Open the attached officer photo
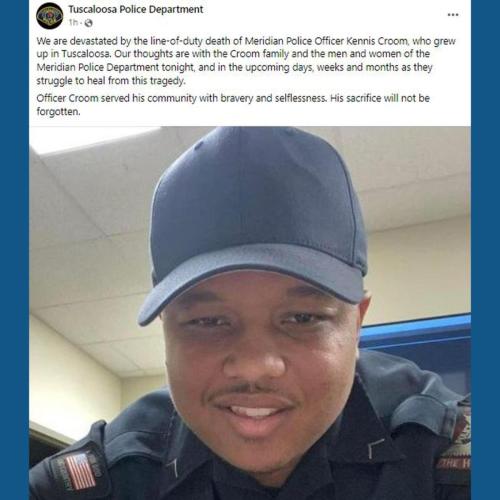The width and height of the screenshot is (500, 500). pos(250,313)
